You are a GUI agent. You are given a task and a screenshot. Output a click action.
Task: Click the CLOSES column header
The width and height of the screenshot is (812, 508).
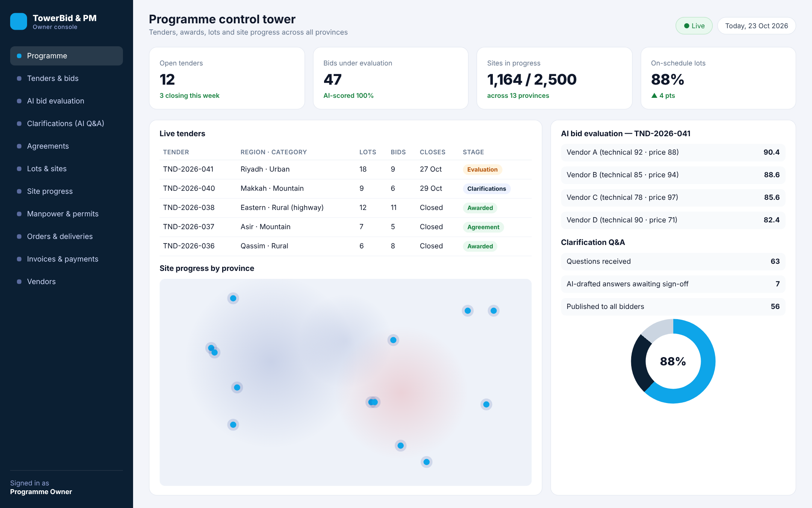coord(433,152)
